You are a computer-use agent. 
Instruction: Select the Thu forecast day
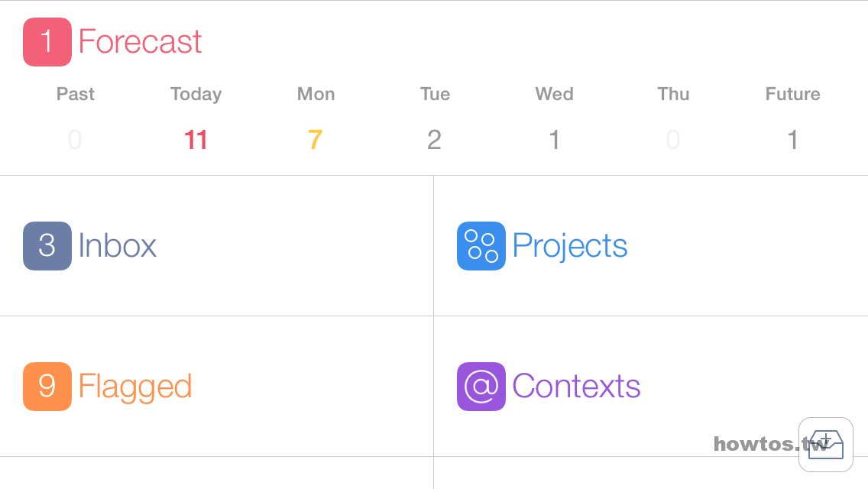(x=673, y=118)
